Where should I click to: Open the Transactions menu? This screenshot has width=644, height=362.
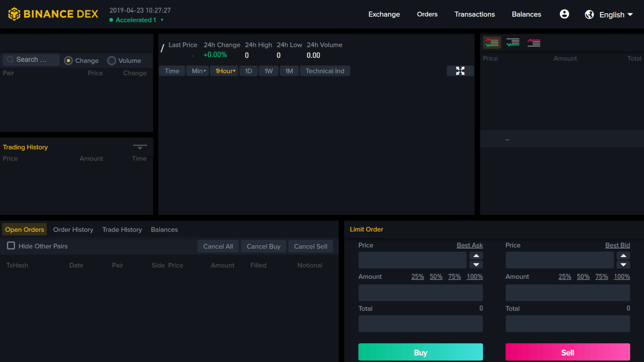point(475,14)
